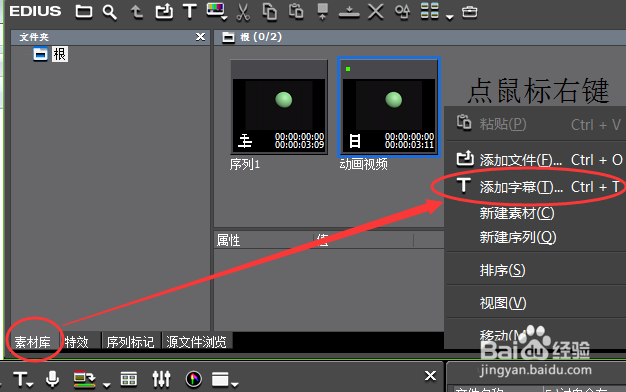Choose 新建序列(Q) in context menu
This screenshot has height=392, width=626.
point(536,238)
